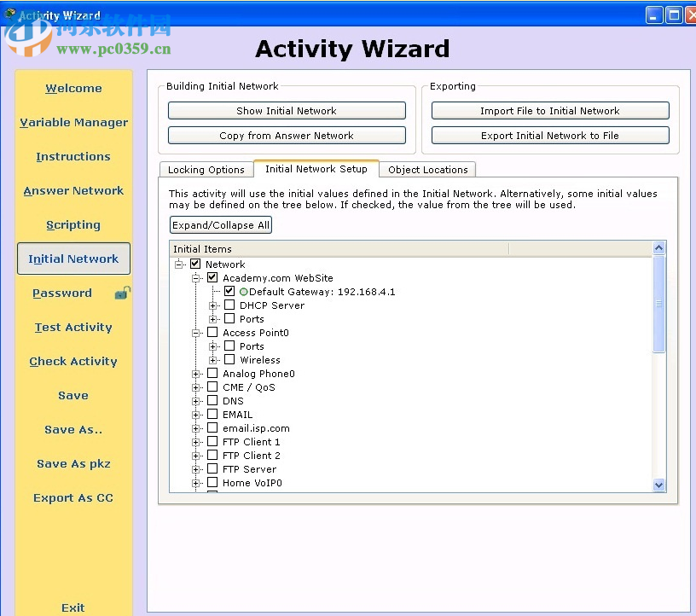This screenshot has height=616, width=696.
Task: Click Import File to Initial Network
Action: (550, 110)
